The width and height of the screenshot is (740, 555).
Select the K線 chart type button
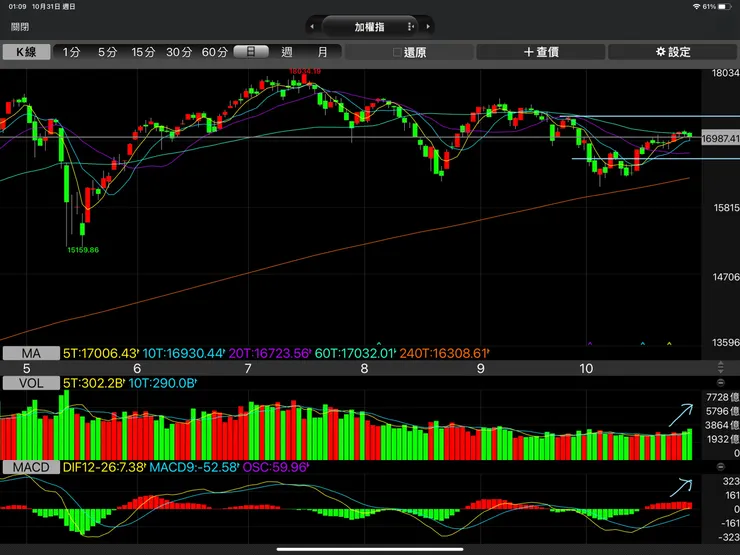pyautogui.click(x=26, y=52)
